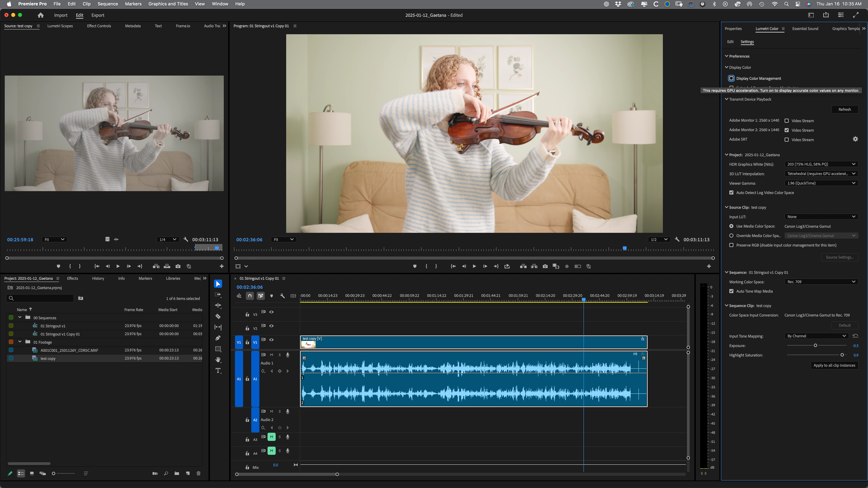This screenshot has width=868, height=488.
Task: Open Working Color Space dropdown
Action: [821, 282]
